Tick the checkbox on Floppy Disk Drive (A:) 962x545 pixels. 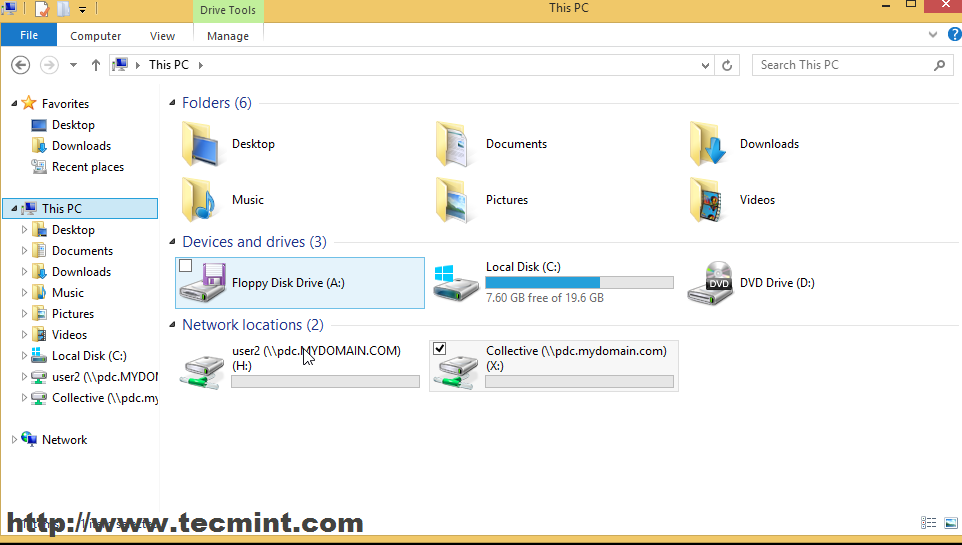pyautogui.click(x=185, y=266)
